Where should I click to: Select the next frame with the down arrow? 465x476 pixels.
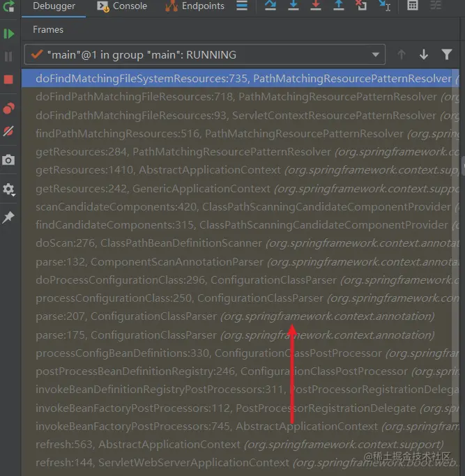click(x=424, y=54)
